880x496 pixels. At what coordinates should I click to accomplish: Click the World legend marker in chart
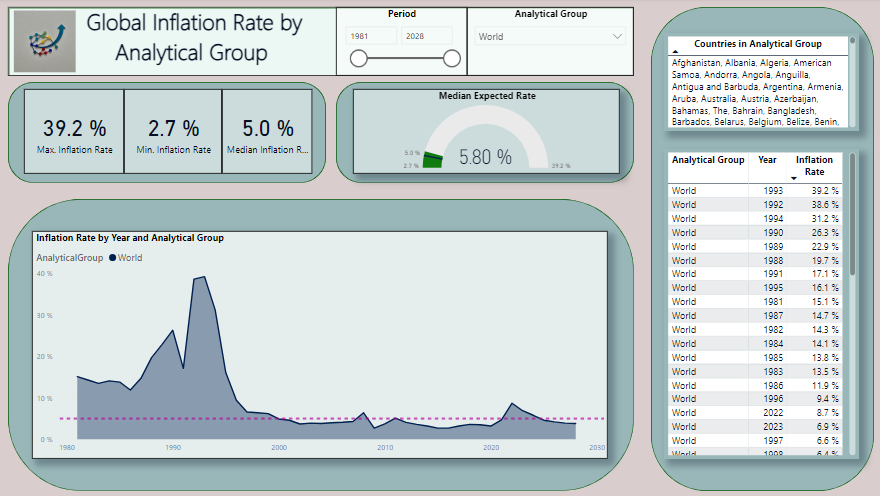click(x=113, y=258)
